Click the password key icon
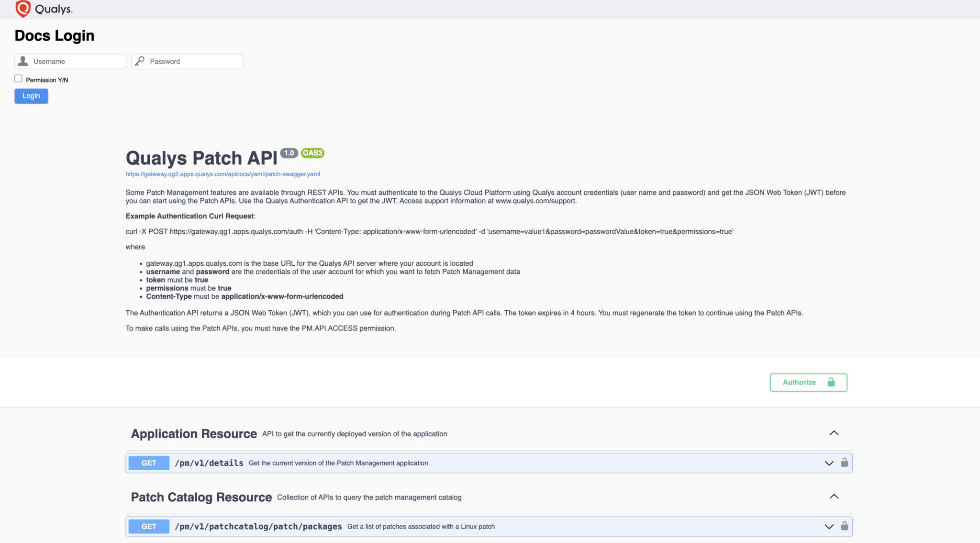The width and height of the screenshot is (980, 543). click(139, 61)
